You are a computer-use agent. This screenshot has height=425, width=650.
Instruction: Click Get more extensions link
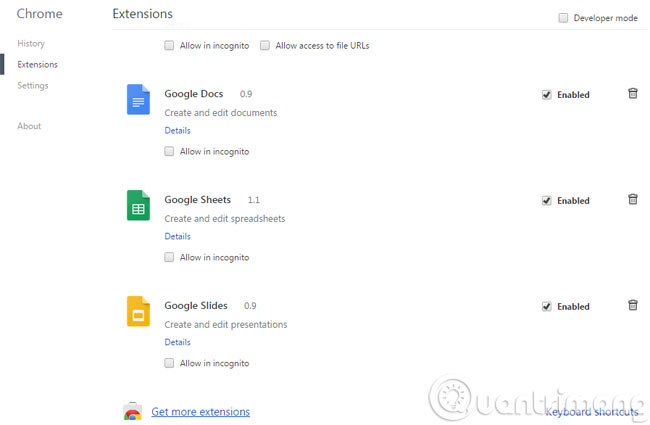[x=201, y=412]
